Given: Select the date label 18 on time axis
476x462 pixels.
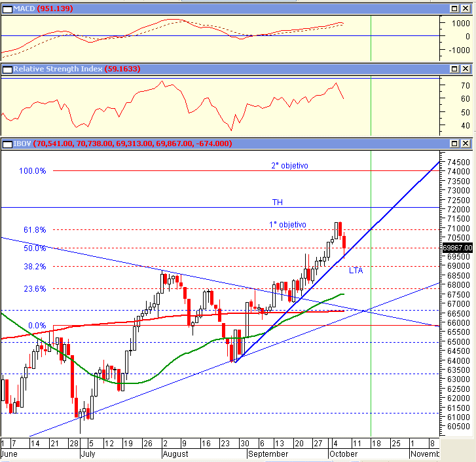Looking at the screenshot, I should (x=376, y=444).
